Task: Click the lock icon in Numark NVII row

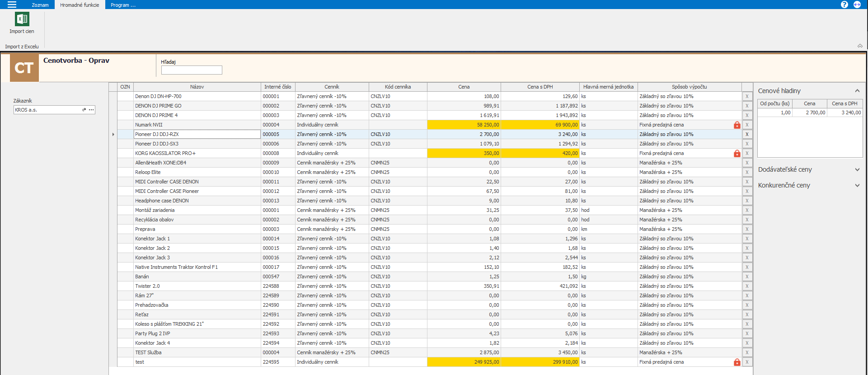Action: pos(737,125)
